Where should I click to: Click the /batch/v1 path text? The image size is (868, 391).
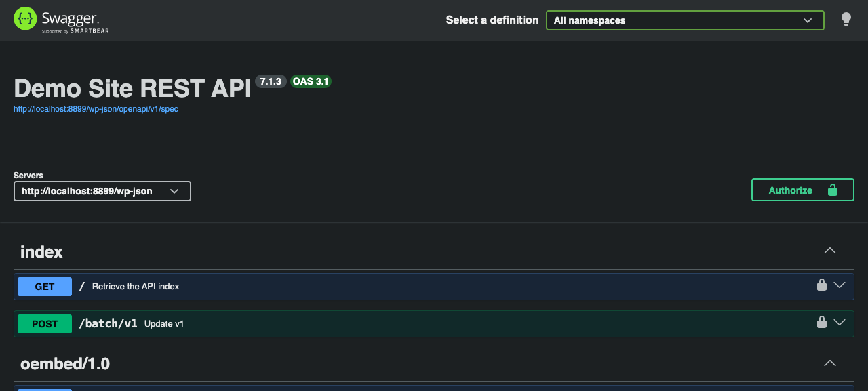point(108,324)
